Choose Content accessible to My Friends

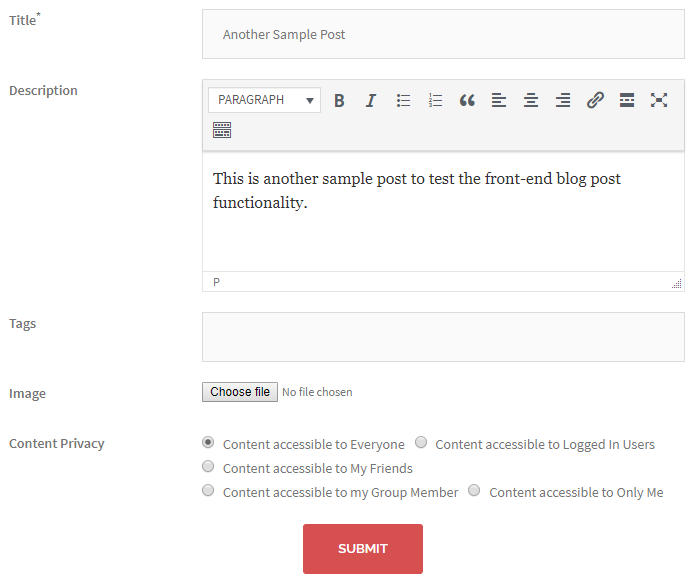208,466
